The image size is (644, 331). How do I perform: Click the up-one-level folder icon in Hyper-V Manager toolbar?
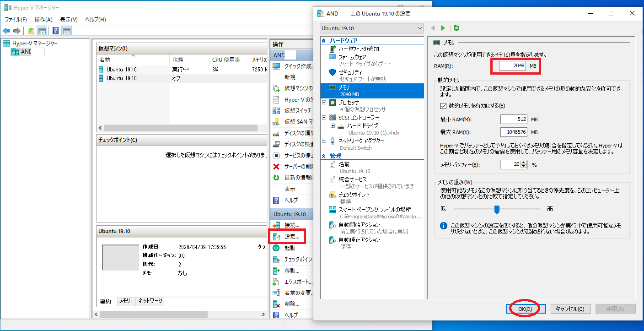(31, 31)
